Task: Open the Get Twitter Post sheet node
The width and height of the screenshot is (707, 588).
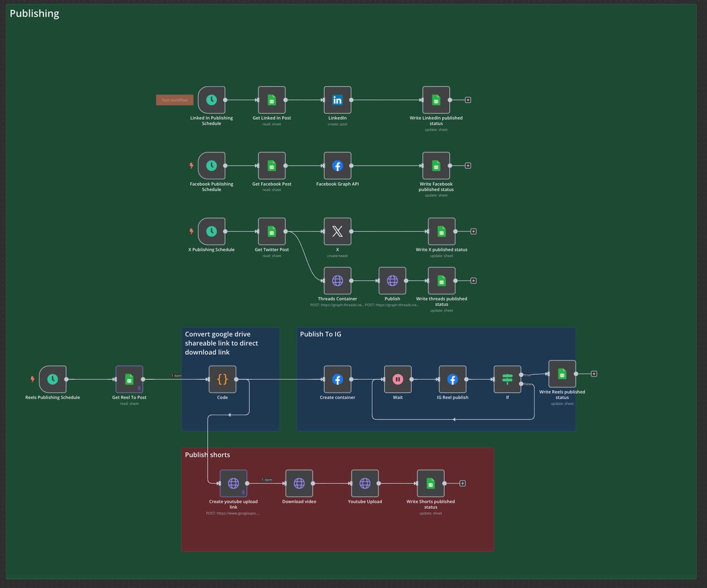Action: [272, 231]
